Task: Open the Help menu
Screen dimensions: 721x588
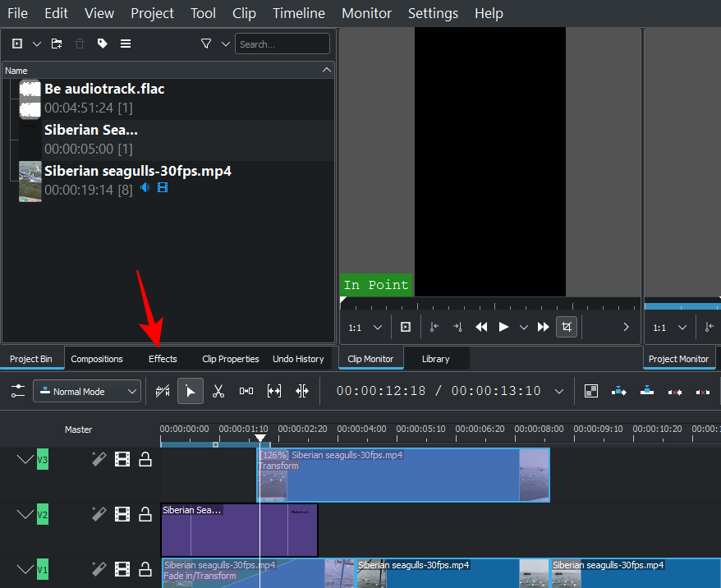Action: [489, 13]
